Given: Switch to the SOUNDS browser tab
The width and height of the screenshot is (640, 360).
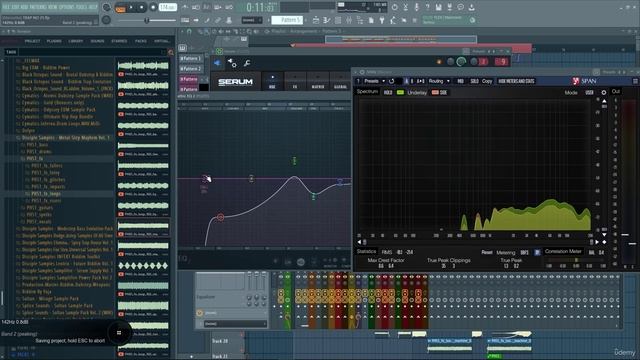Looking at the screenshot, I should 97,41.
